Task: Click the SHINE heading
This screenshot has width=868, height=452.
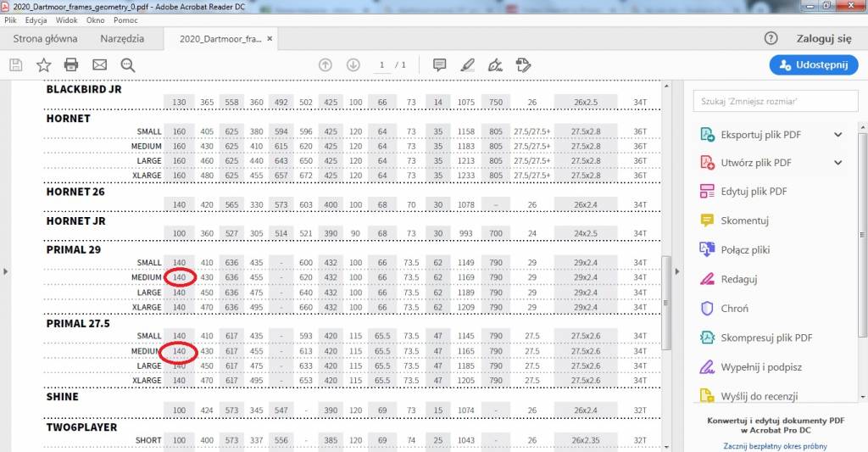Action: pos(63,397)
